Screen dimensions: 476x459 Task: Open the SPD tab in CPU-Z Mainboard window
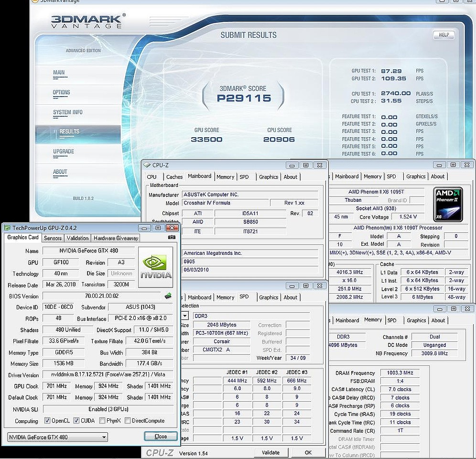point(244,177)
